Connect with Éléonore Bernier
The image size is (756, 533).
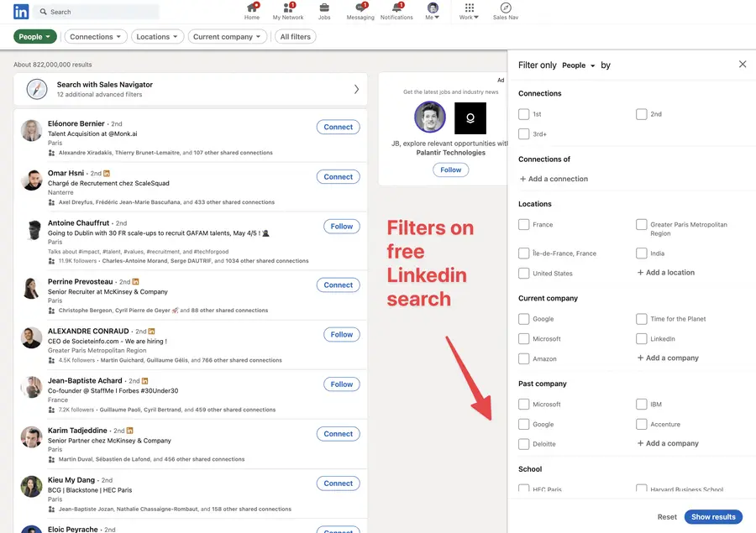tap(338, 127)
